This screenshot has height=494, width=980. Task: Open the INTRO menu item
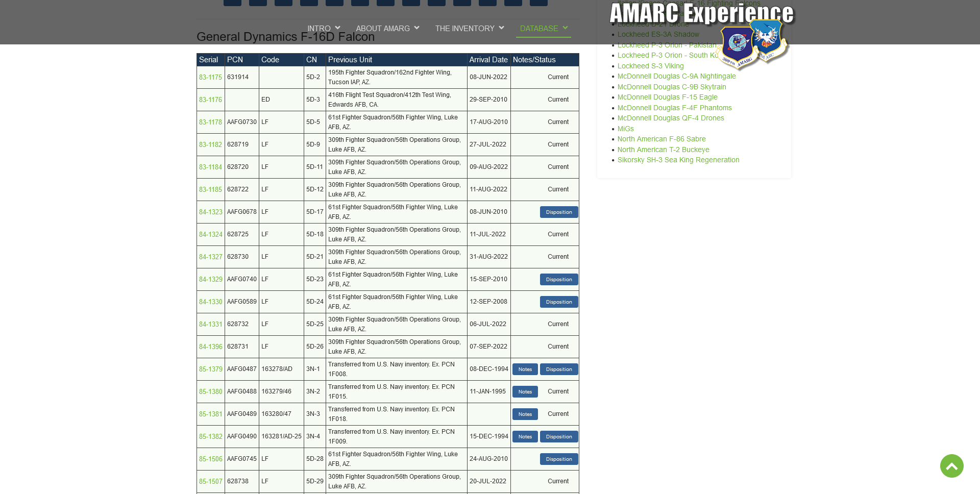(x=319, y=29)
